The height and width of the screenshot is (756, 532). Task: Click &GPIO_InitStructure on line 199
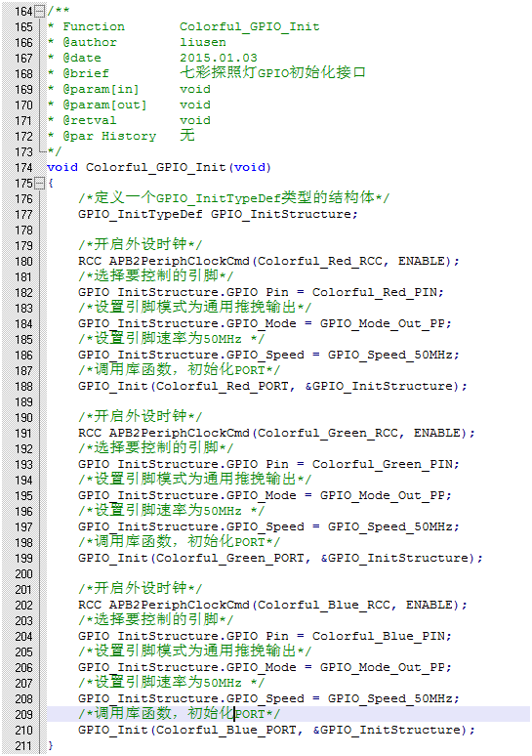pyautogui.click(x=394, y=558)
